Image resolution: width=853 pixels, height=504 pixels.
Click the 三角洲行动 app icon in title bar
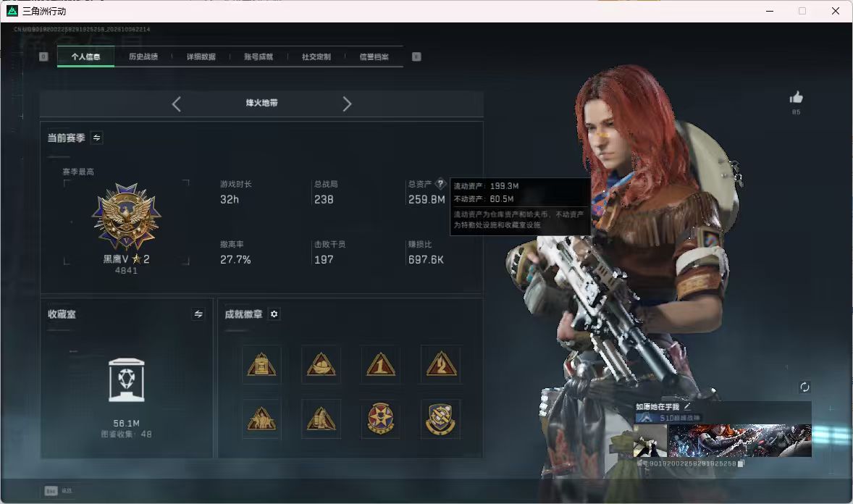click(12, 11)
